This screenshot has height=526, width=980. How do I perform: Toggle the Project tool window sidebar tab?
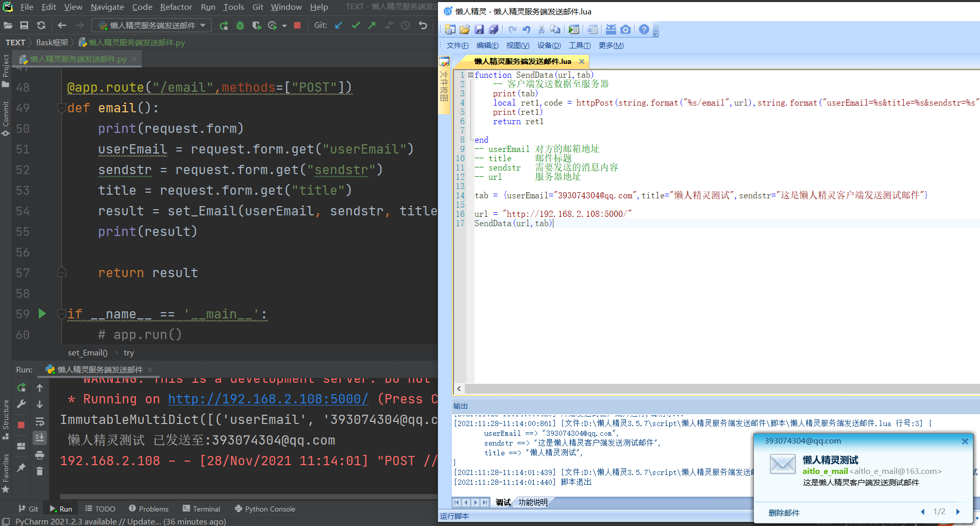(6, 71)
